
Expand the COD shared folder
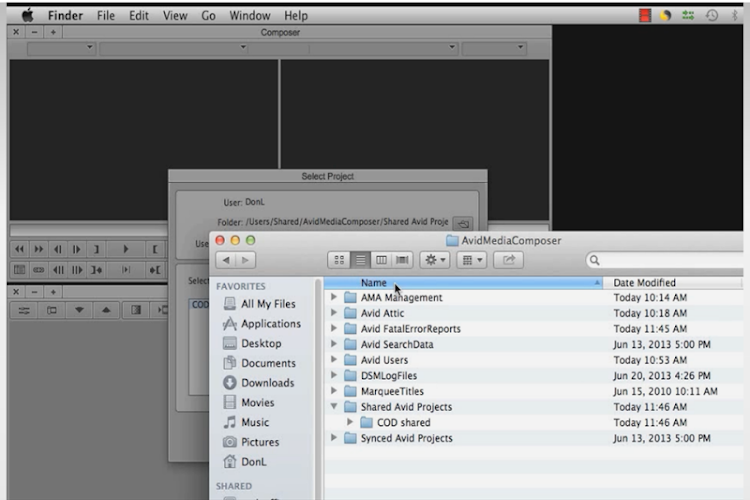350,423
